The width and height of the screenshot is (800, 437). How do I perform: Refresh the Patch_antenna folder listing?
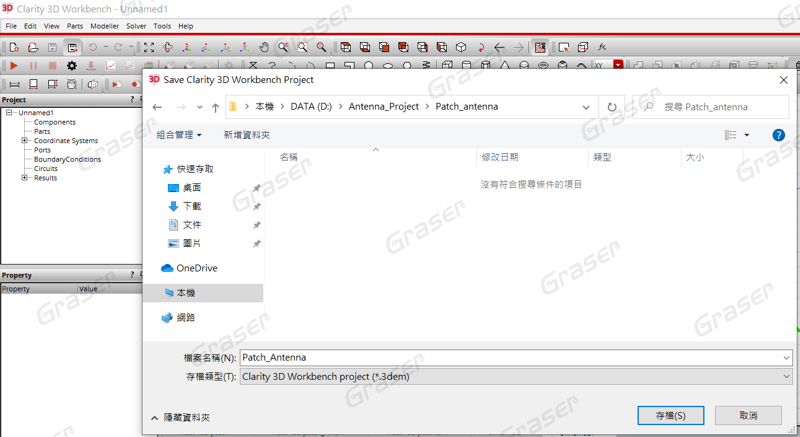coord(612,107)
